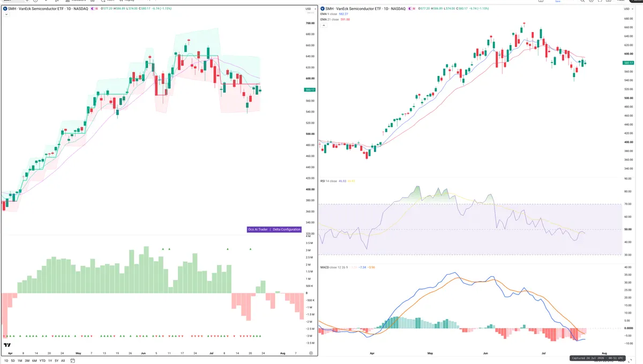Select the 1M time range
Viewport: 643px width, 364px height.
(x=20, y=361)
